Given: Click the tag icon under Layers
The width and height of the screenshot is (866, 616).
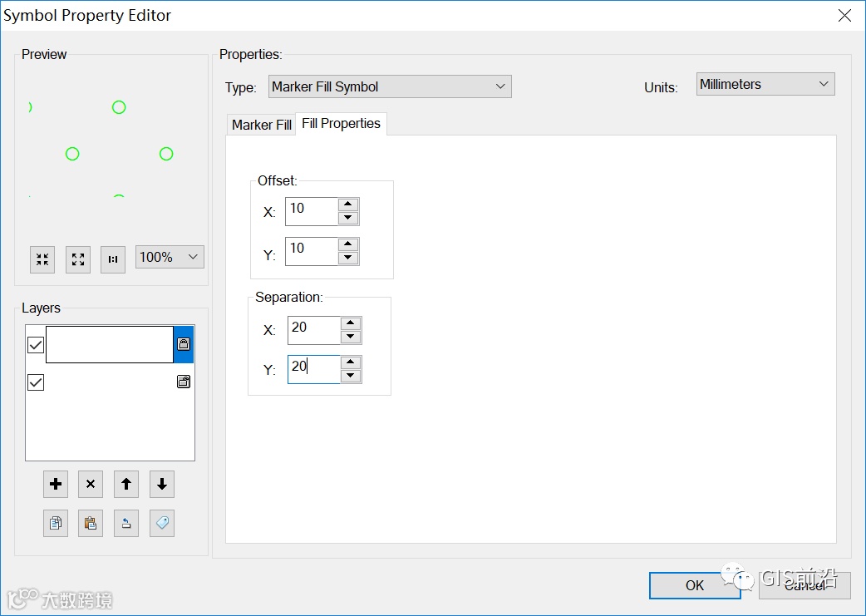Looking at the screenshot, I should (x=162, y=523).
